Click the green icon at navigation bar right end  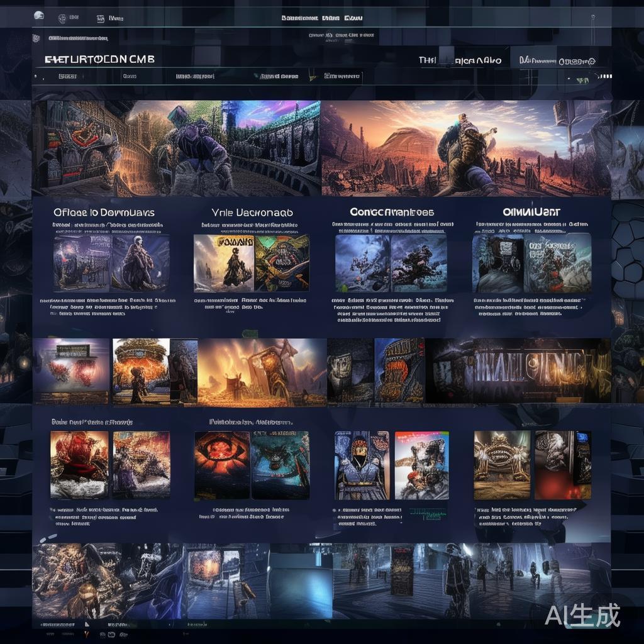click(x=583, y=79)
